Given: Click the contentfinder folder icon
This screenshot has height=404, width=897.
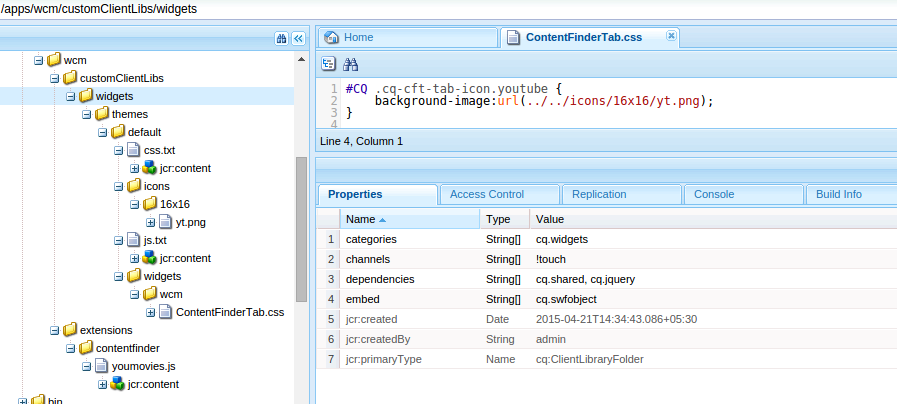Looking at the screenshot, I should pos(86,348).
